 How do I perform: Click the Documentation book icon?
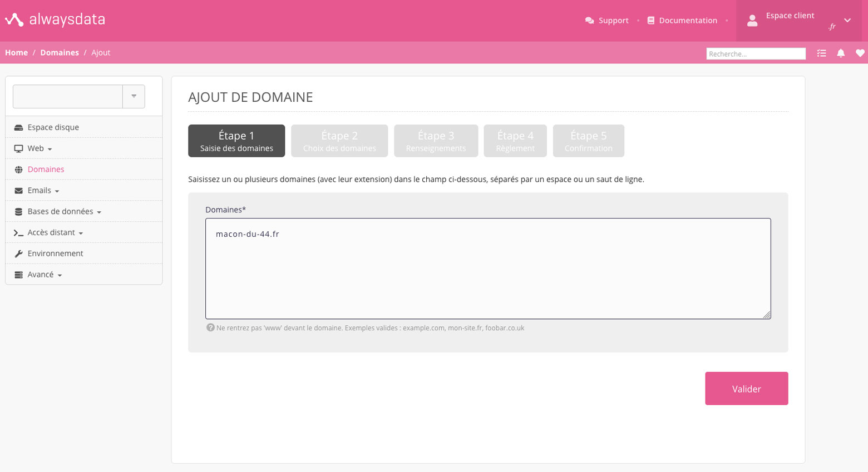pyautogui.click(x=650, y=21)
